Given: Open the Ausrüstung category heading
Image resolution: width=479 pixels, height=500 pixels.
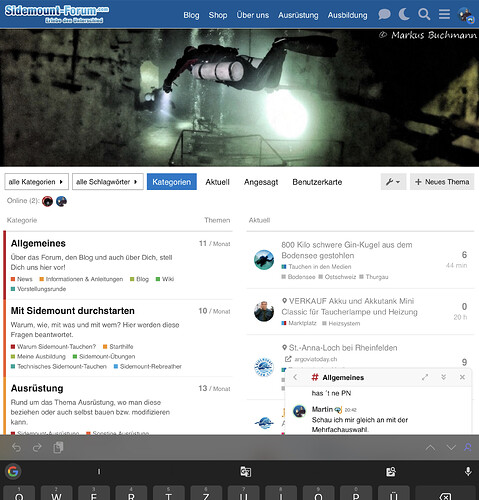Looking at the screenshot, I should click(x=37, y=388).
